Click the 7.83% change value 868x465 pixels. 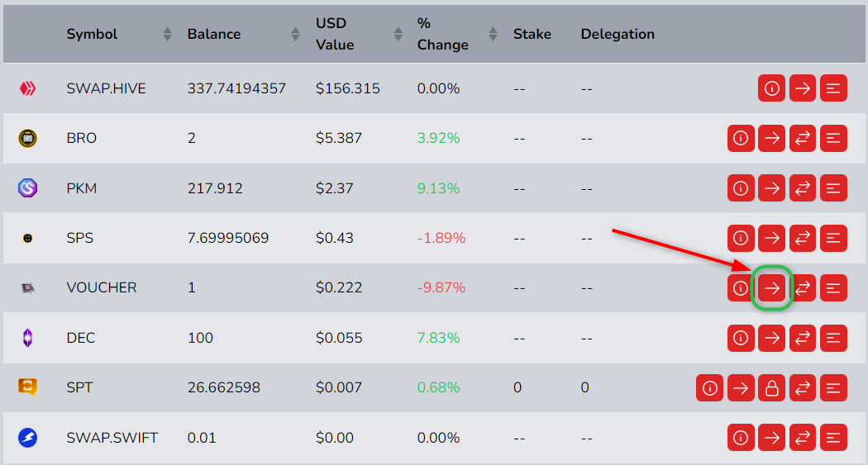[x=438, y=338]
